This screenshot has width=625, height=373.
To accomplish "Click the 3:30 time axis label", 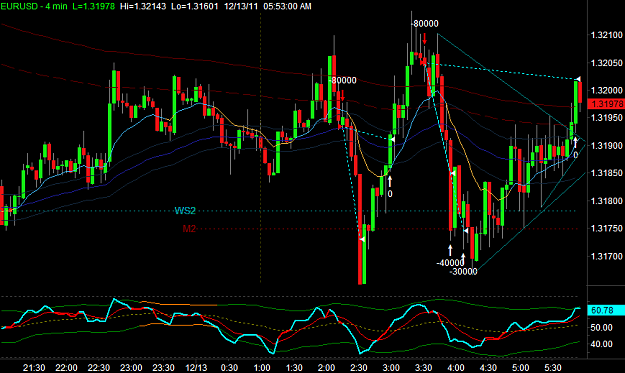I will pos(423,368).
